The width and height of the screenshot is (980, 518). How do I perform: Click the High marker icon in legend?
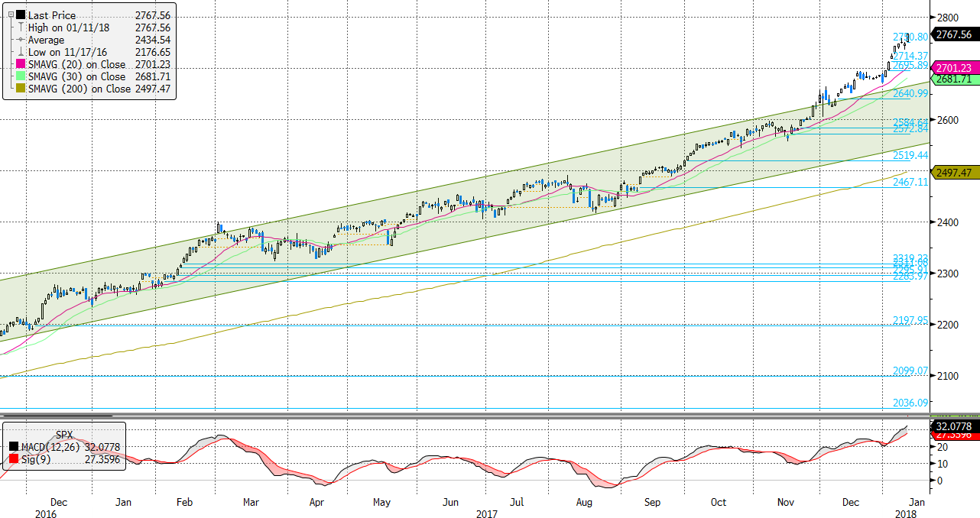pos(21,28)
